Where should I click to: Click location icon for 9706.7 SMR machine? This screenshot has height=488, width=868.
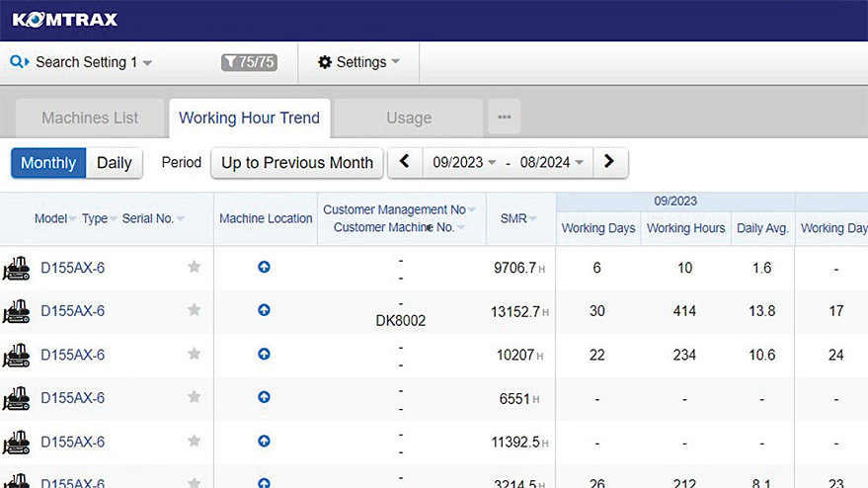(264, 267)
